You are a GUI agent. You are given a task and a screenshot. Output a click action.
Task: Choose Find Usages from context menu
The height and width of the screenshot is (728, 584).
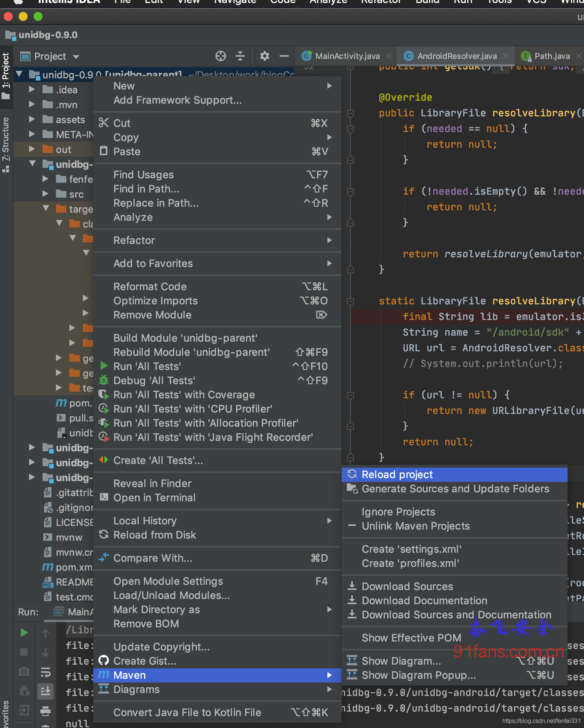point(217,175)
